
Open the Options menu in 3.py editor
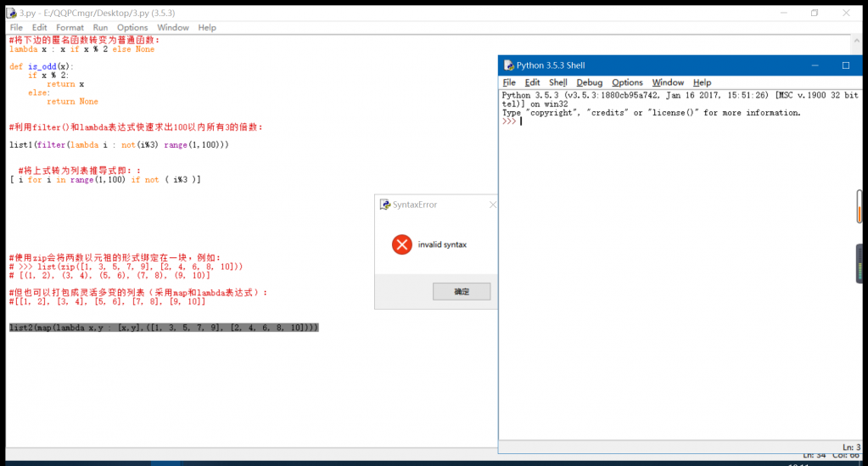pos(132,27)
